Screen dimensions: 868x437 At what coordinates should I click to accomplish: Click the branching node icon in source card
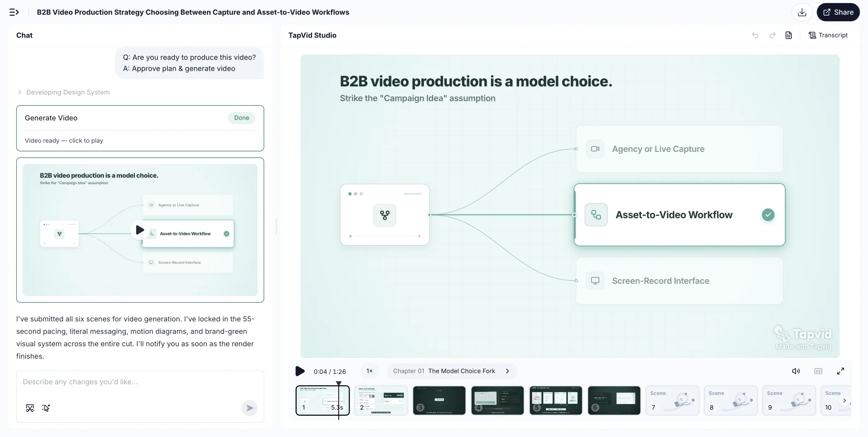coord(385,215)
